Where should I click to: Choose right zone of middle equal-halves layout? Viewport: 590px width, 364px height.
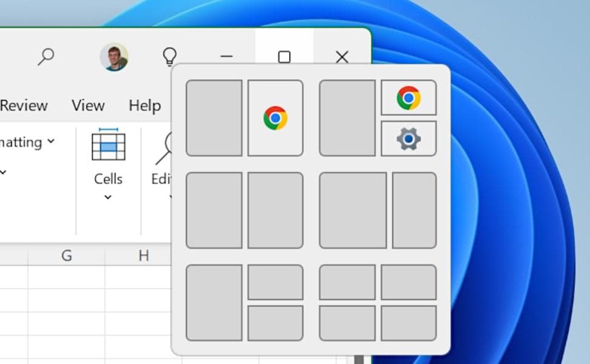click(x=276, y=210)
